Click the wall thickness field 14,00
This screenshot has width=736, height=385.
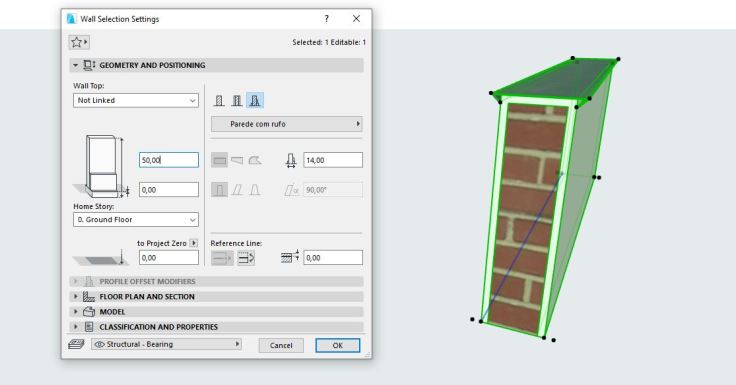coord(333,160)
